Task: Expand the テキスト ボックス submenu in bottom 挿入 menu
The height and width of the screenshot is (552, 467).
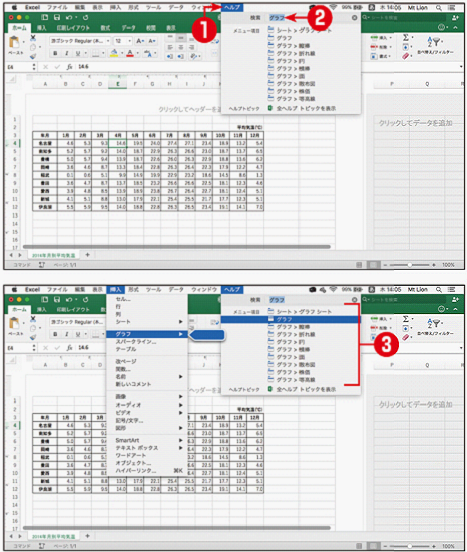Action: pos(147,448)
